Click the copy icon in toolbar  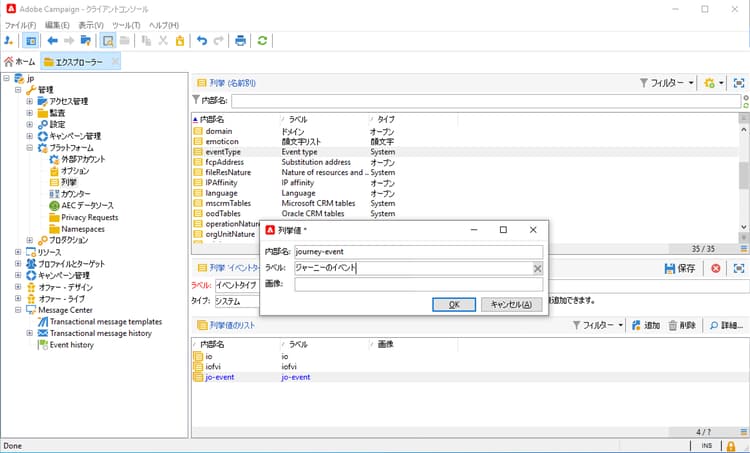pos(146,41)
